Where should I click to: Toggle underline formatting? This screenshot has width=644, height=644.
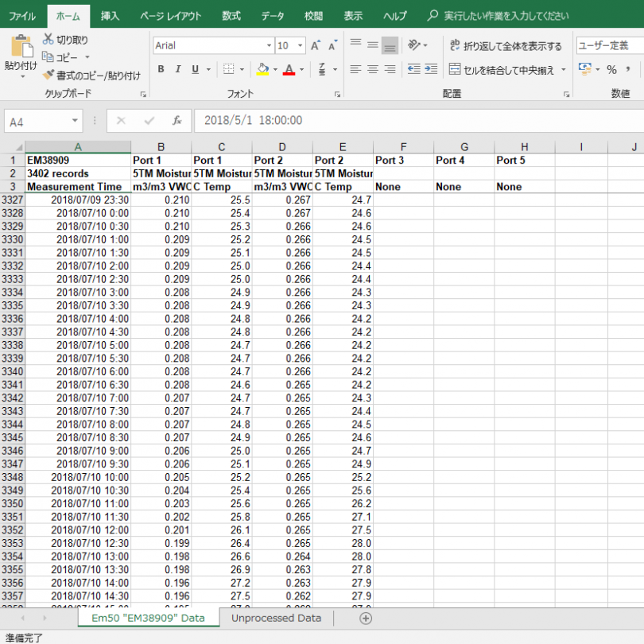coord(196,69)
